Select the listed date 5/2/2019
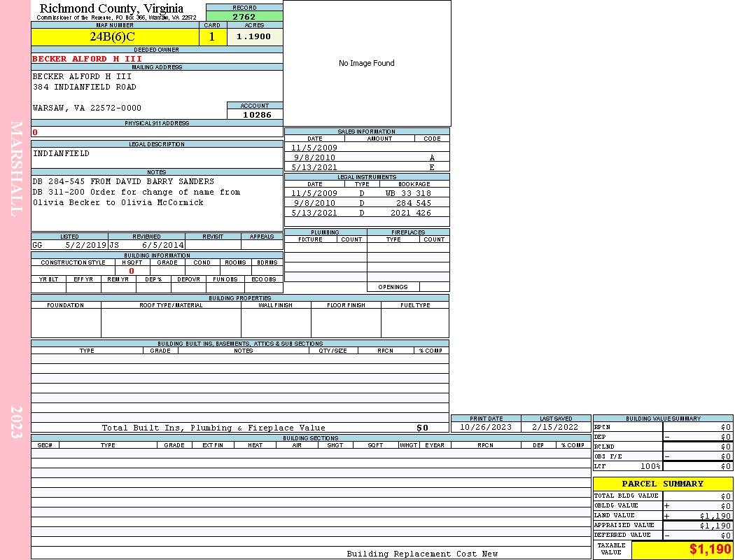Screen dimensions: 735x560 point(85,246)
